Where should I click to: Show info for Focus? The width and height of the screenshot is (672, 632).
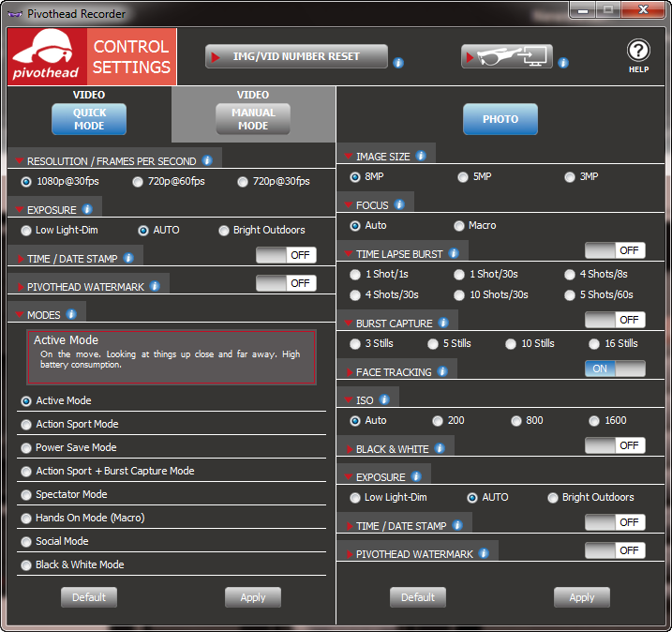point(399,204)
